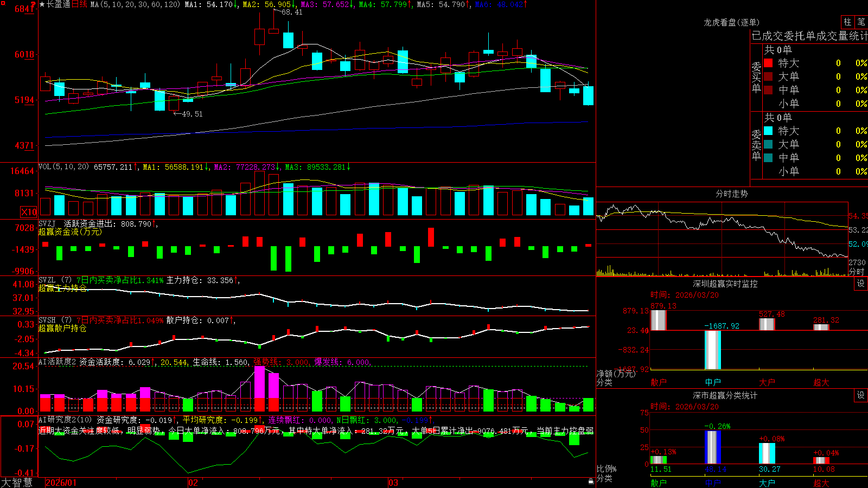Click the X10 volume scale marker
This screenshot has height=488, width=868.
[28, 212]
